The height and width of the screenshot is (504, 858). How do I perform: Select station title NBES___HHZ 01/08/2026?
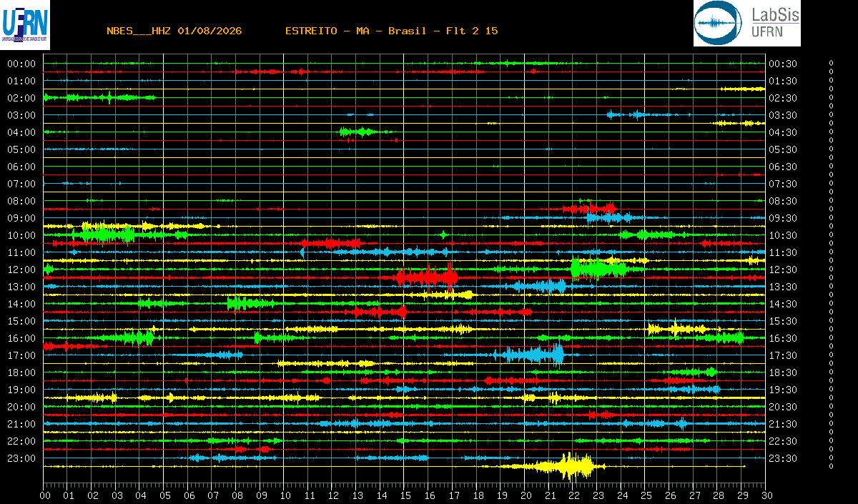click(174, 31)
